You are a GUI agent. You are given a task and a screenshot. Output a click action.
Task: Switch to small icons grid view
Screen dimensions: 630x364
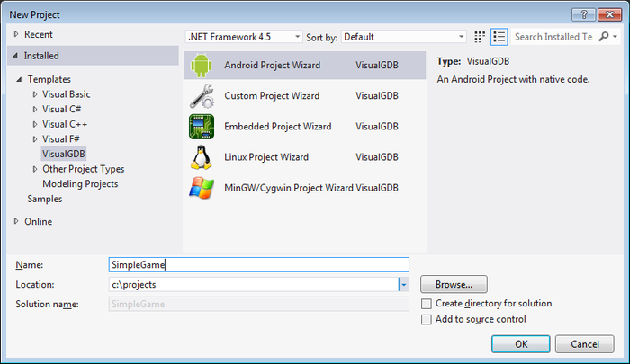480,37
